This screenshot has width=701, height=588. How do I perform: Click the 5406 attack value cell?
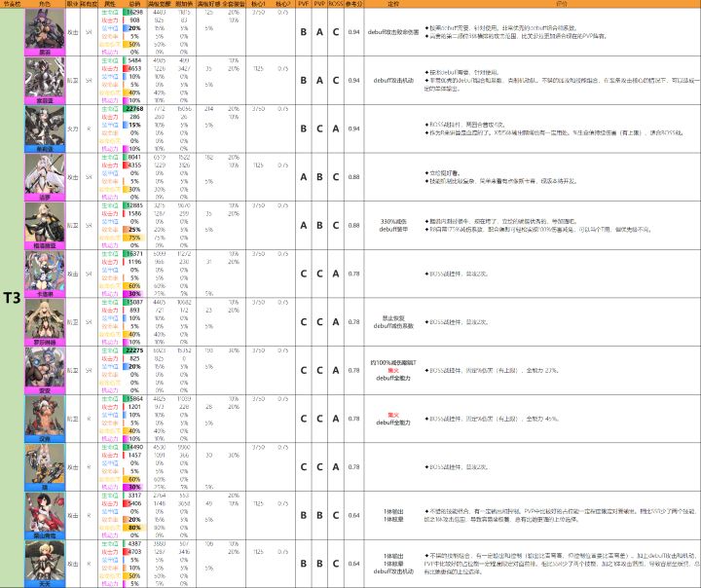click(x=134, y=503)
